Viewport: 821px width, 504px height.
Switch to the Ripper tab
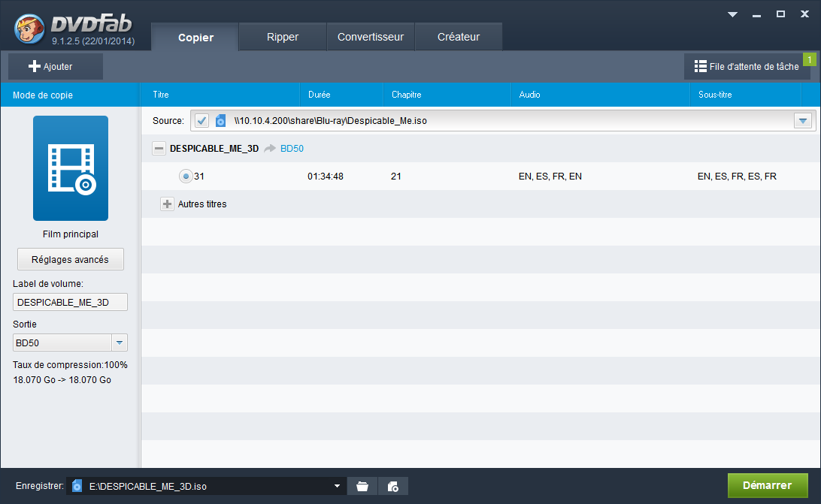[x=282, y=35]
